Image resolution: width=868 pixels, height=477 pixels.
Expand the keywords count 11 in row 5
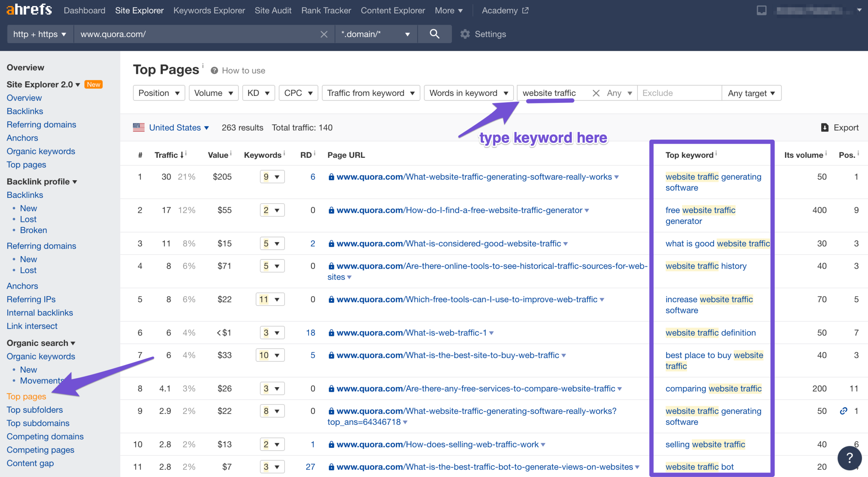click(x=270, y=299)
